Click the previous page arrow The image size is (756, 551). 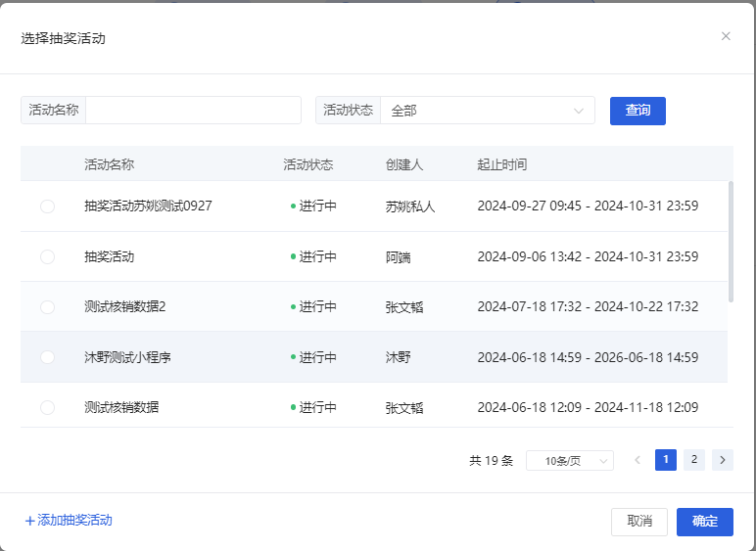pos(637,459)
